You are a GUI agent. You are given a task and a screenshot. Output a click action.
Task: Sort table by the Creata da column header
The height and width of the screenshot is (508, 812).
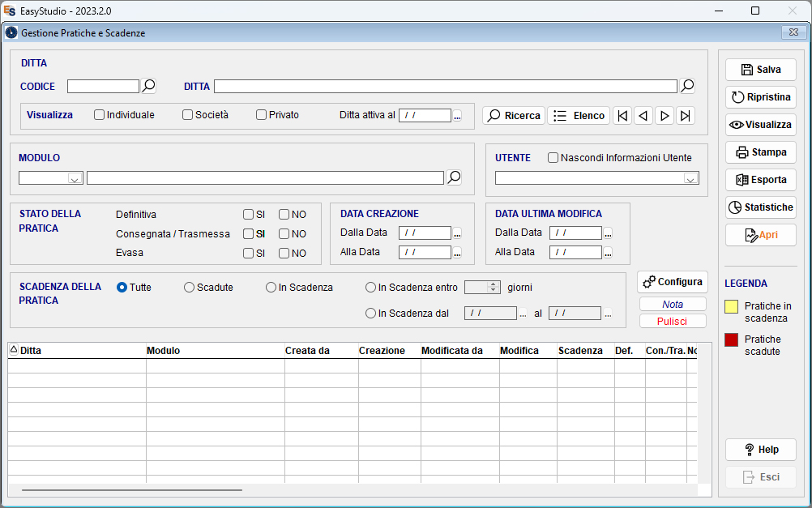coord(322,351)
